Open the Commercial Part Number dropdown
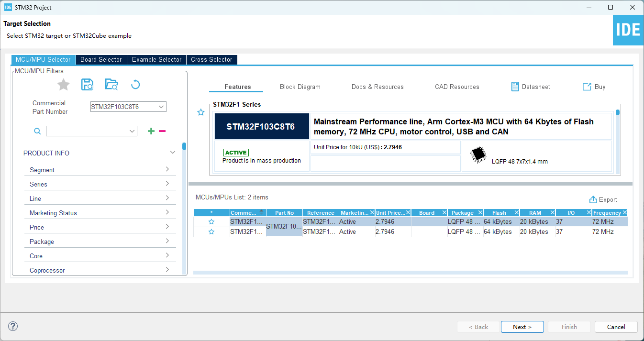The height and width of the screenshot is (341, 644). coord(161,107)
